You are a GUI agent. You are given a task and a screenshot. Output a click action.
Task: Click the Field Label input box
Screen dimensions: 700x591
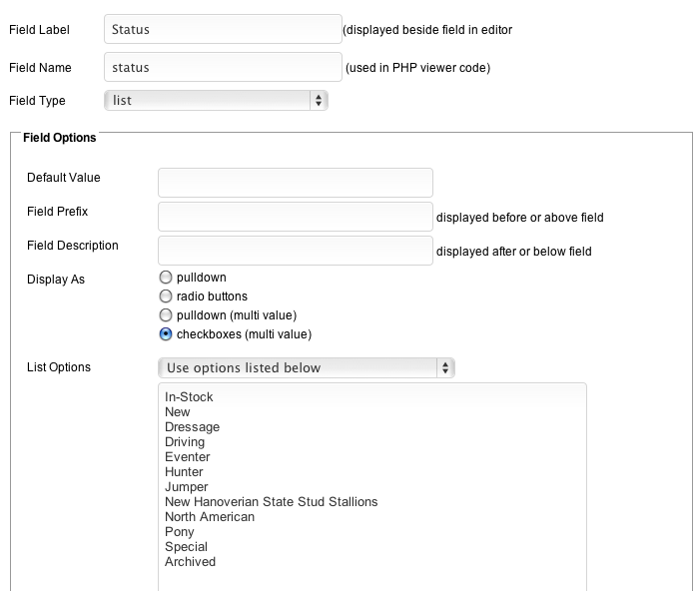222,30
